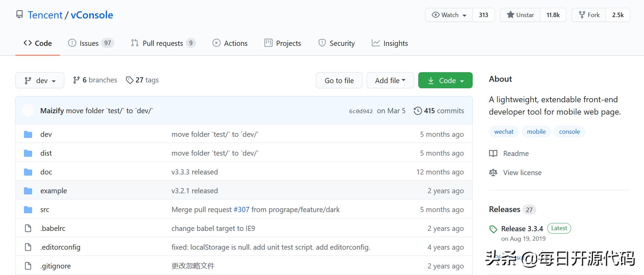Click the Go to file button
644x275 pixels.
point(339,80)
